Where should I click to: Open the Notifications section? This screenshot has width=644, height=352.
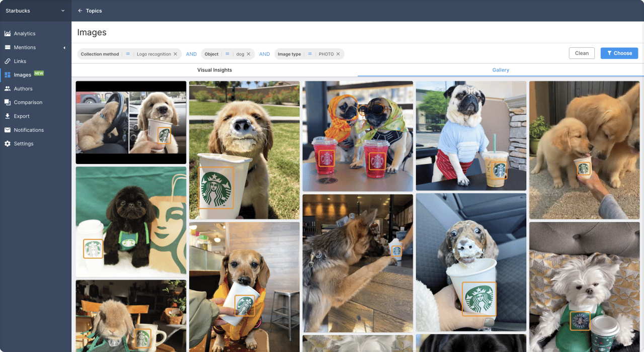(27, 130)
